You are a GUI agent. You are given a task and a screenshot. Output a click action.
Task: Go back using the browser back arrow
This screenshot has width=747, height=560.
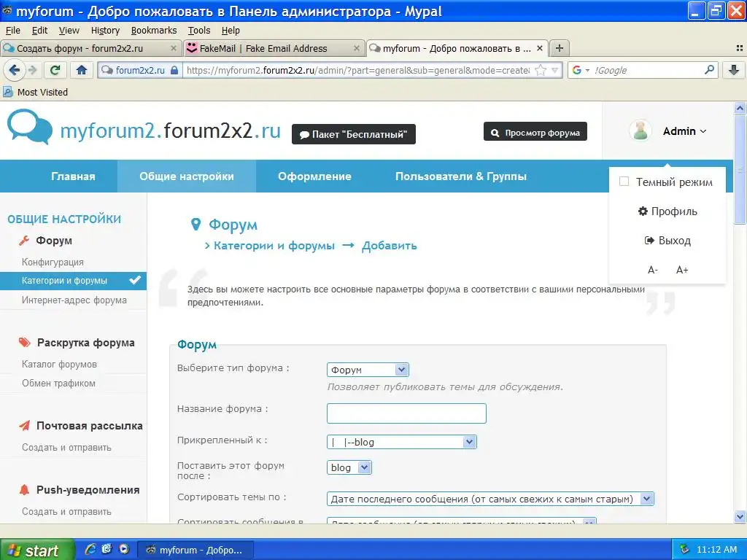15,71
